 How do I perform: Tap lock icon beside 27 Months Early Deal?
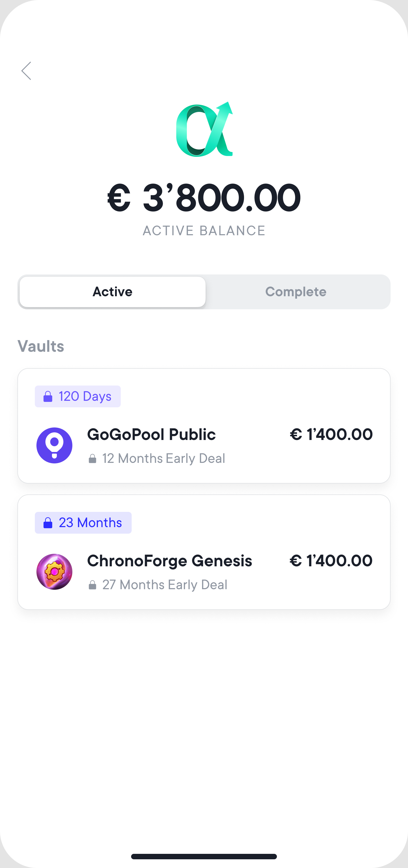[x=92, y=585]
